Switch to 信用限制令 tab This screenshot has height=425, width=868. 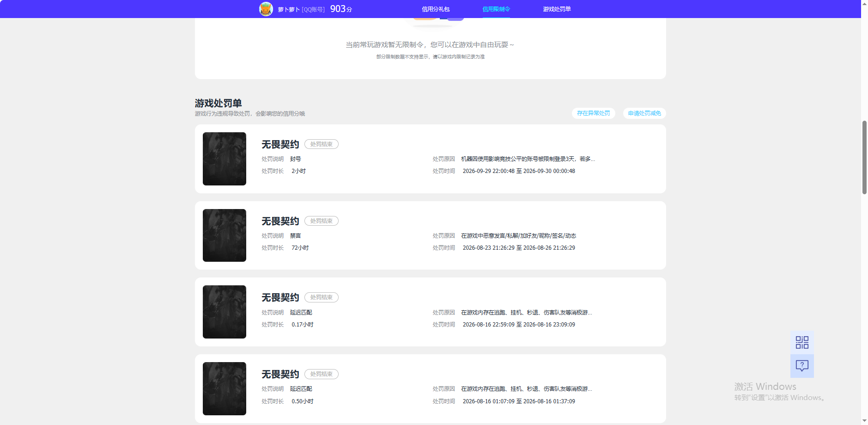pyautogui.click(x=496, y=9)
